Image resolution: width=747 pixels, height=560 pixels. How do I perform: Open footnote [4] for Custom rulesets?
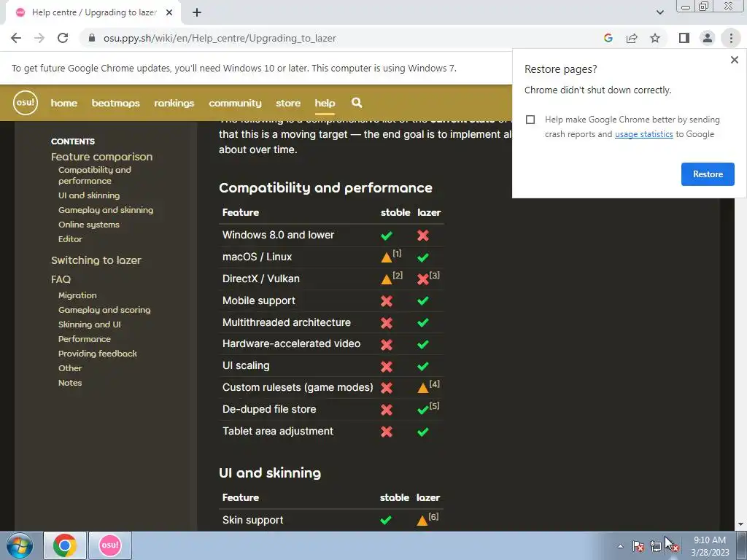pos(435,384)
